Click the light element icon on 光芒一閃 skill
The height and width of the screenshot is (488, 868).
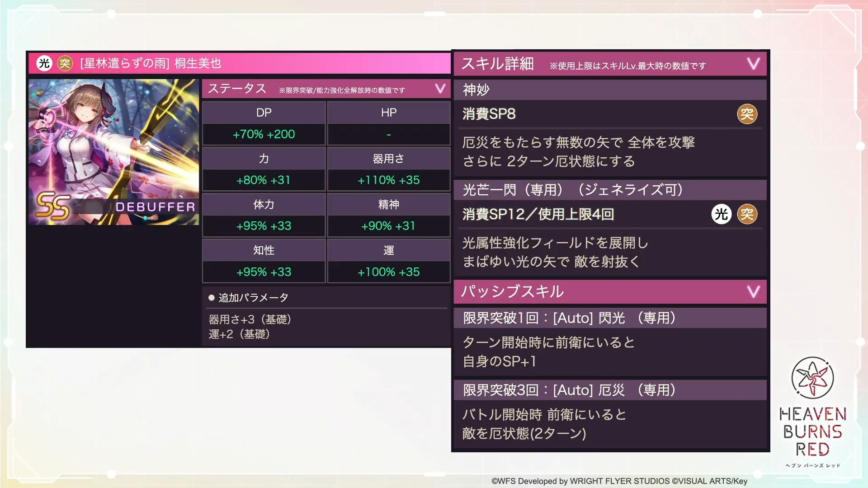click(721, 214)
